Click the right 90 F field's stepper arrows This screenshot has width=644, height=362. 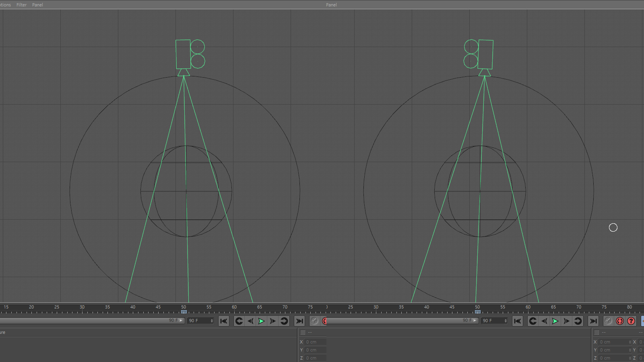tap(506, 321)
